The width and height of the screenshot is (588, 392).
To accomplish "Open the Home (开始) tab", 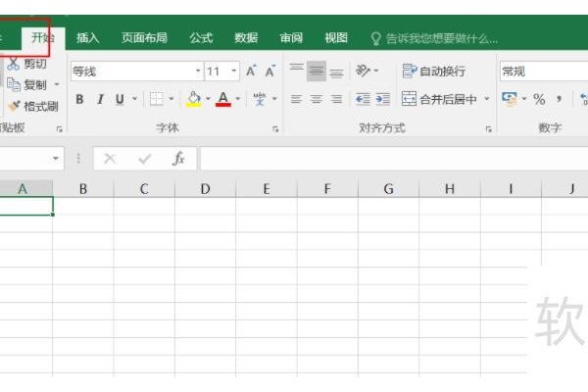I will click(43, 37).
